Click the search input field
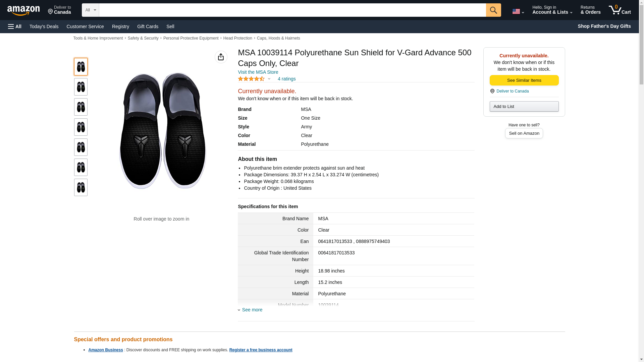 [292, 10]
